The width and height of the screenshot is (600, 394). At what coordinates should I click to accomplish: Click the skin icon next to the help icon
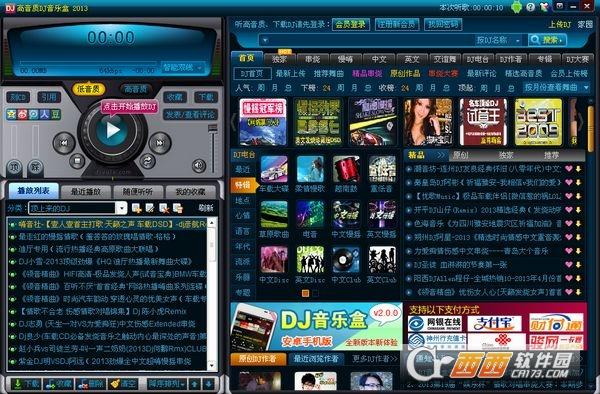click(544, 7)
